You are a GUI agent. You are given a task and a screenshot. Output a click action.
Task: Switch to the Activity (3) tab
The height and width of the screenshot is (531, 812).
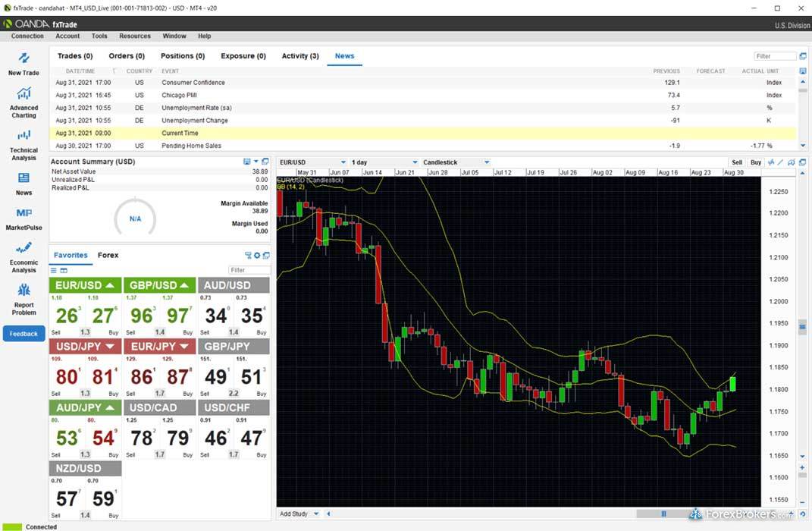coord(299,56)
